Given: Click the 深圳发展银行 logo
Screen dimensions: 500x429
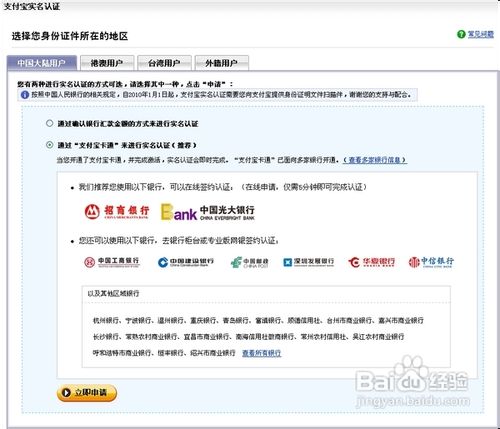Looking at the screenshot, I should pyautogui.click(x=308, y=262).
